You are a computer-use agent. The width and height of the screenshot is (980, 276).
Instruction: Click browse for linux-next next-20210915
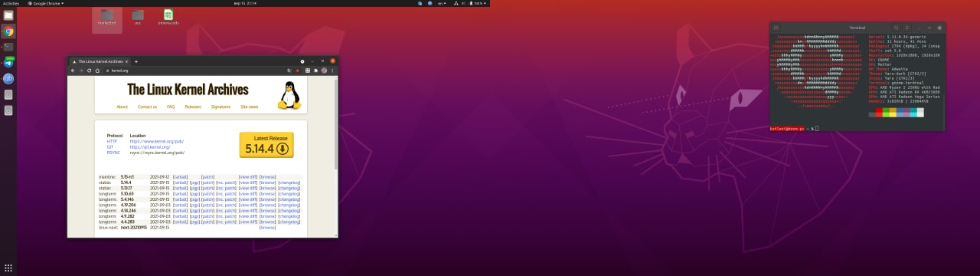[x=267, y=228]
